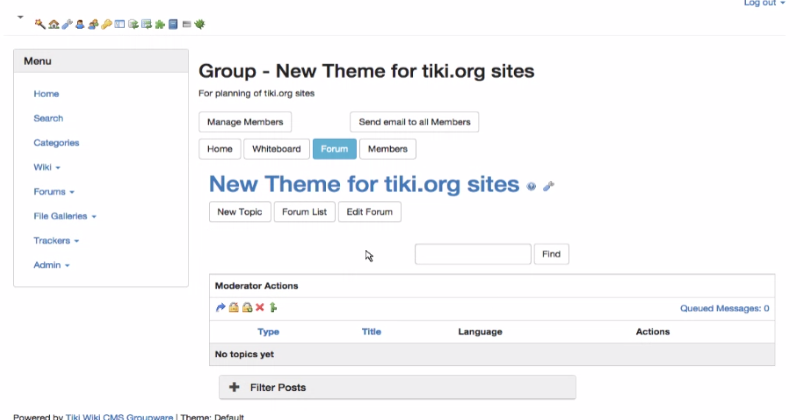The image size is (800, 420).
Task: Expand the Trackers menu dropdown
Action: [56, 241]
